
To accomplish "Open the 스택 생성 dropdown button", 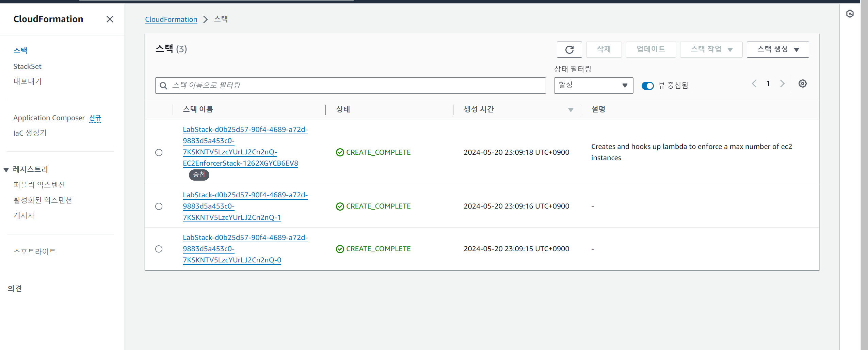I will [777, 49].
